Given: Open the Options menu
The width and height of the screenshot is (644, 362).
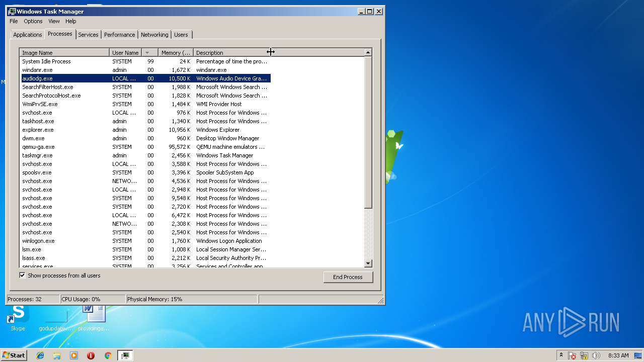Looking at the screenshot, I should point(33,21).
